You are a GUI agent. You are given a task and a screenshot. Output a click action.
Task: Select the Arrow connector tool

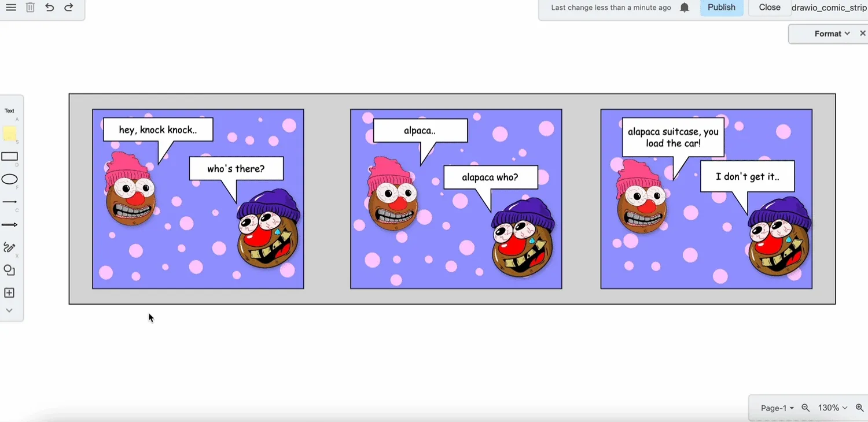[10, 224]
